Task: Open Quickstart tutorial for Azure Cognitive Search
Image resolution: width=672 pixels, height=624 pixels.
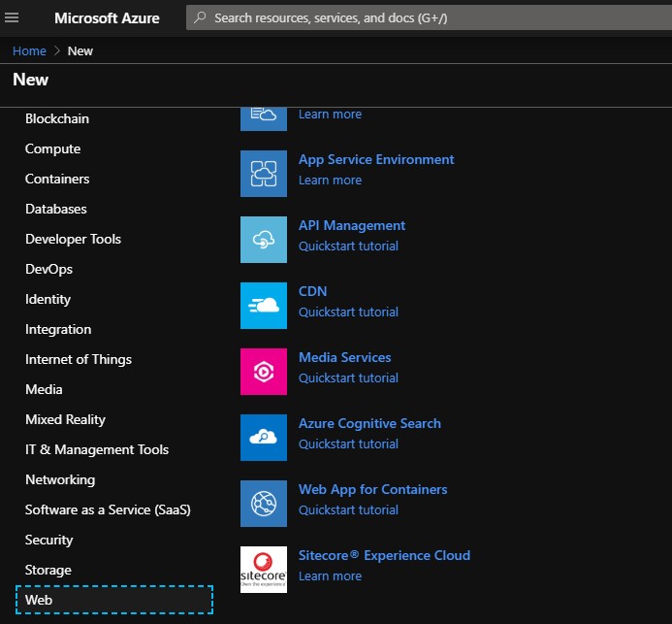Action: 348,443
